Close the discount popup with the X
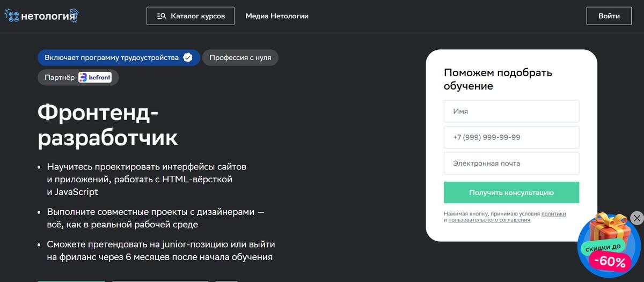 pyautogui.click(x=636, y=218)
